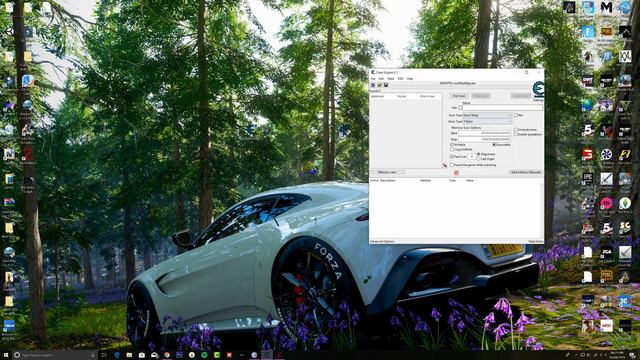Open the D3D menu
Viewport: 640px width, 360px height.
400,79
